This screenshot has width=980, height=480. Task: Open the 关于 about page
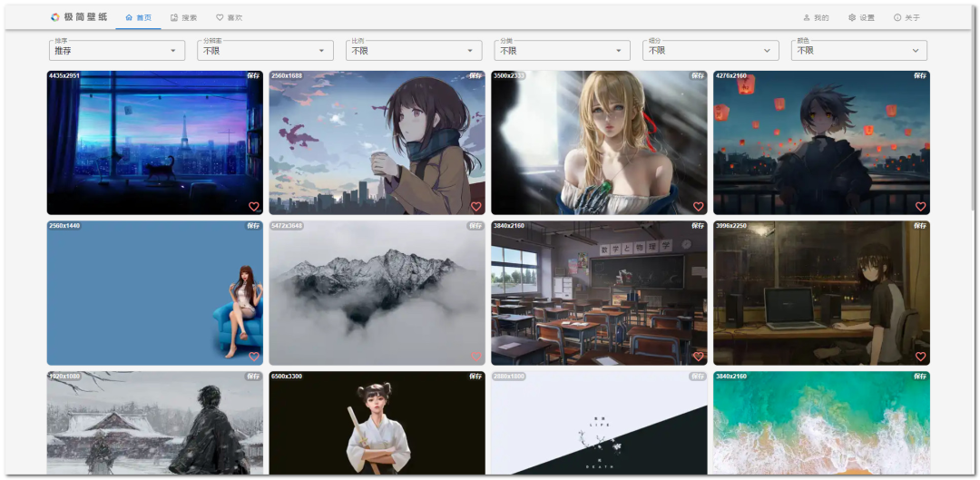[x=906, y=17]
